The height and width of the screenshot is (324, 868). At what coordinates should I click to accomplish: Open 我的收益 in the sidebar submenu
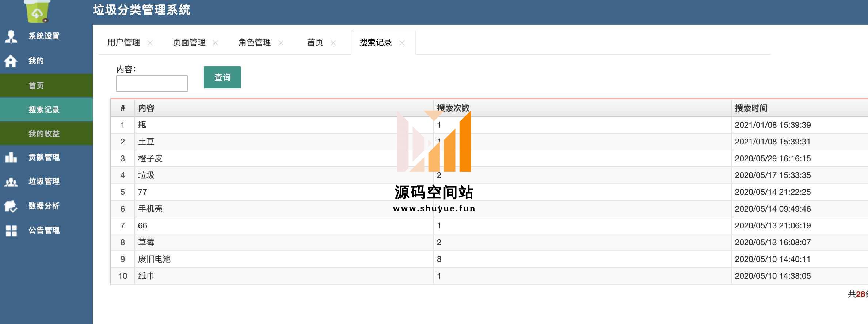[46, 134]
